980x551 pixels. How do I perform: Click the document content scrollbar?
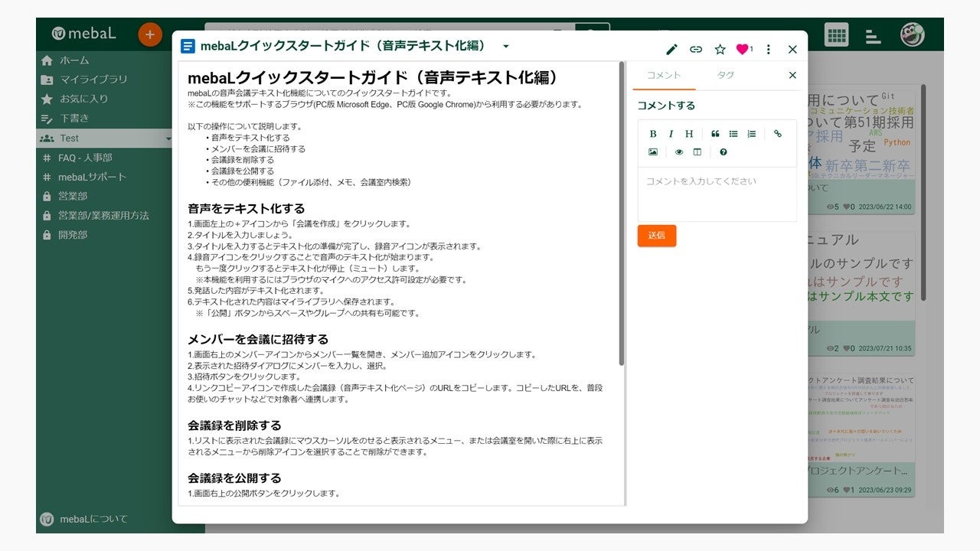click(x=622, y=214)
